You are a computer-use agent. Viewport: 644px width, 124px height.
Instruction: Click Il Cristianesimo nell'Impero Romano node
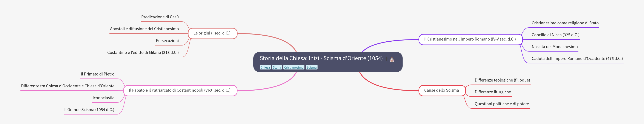pos(470,39)
